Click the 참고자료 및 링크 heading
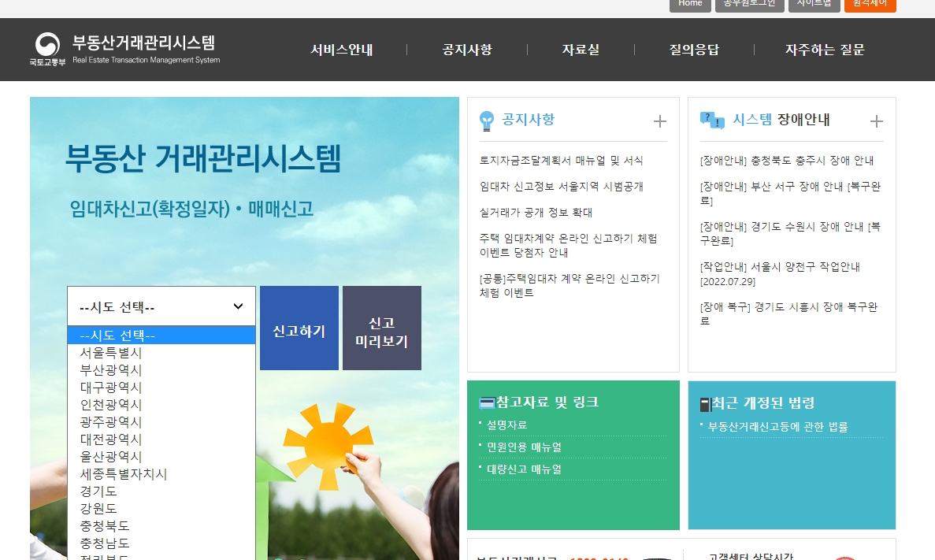The width and height of the screenshot is (935, 560). pos(547,402)
